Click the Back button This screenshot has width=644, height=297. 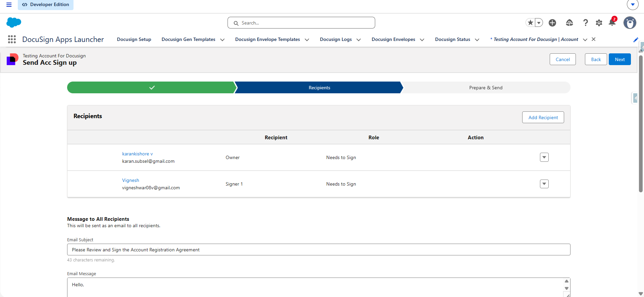[x=596, y=59]
